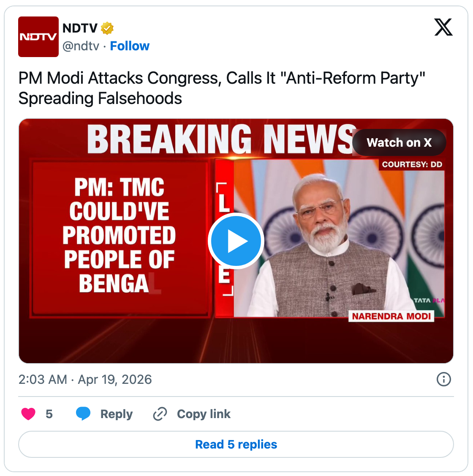Click the tweet info circle icon
Viewport: 473px width, 476px height.
443,379
